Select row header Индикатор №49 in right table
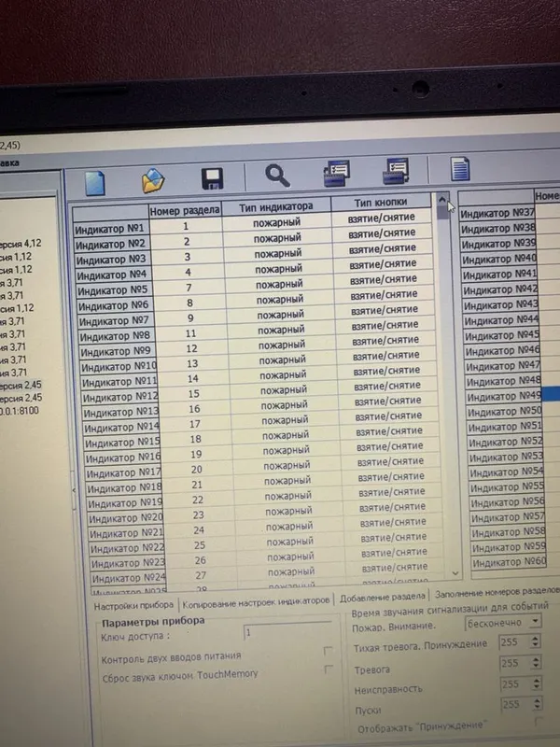The height and width of the screenshot is (747, 560). pyautogui.click(x=504, y=396)
